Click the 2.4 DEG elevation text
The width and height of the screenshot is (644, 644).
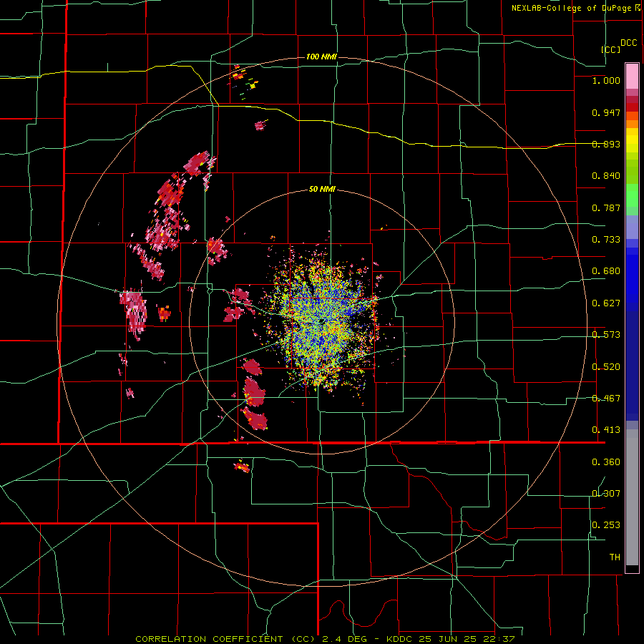tap(344, 639)
